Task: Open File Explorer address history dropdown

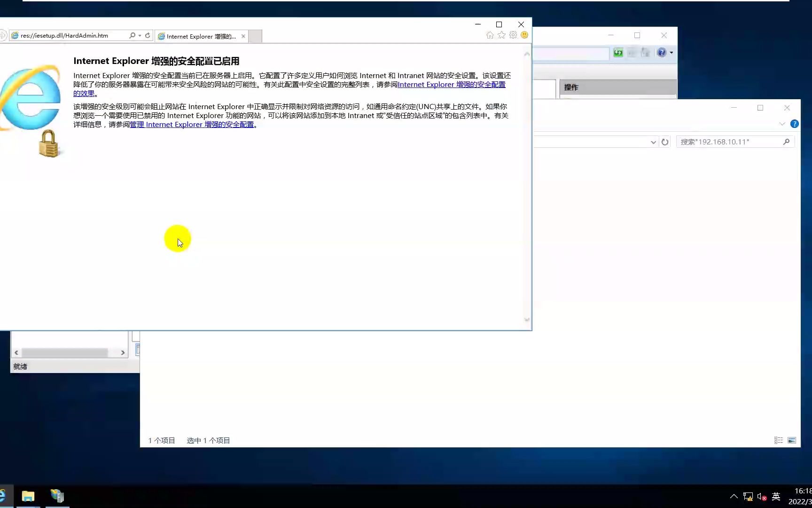Action: click(653, 142)
